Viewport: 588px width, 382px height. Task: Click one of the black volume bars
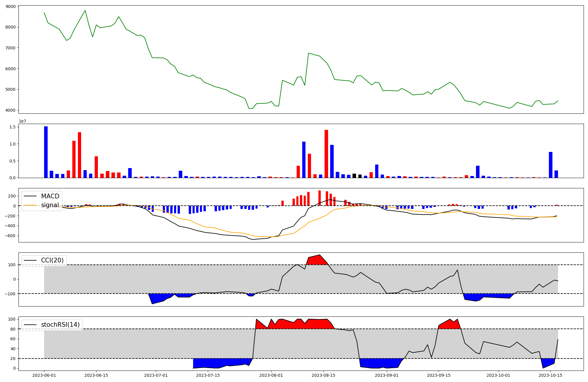(354, 176)
